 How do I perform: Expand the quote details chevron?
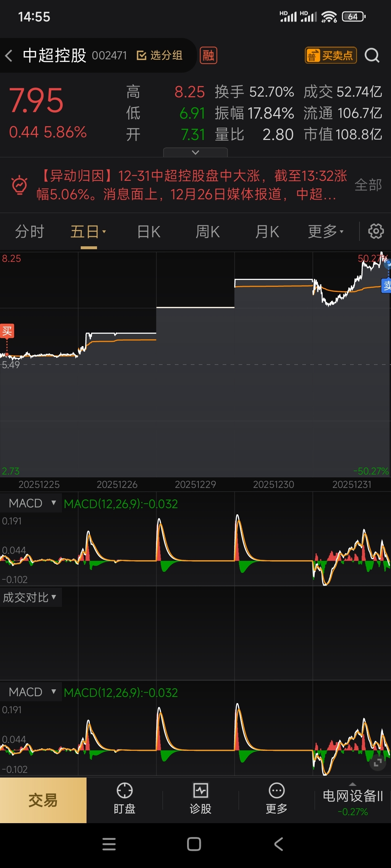pos(195,152)
